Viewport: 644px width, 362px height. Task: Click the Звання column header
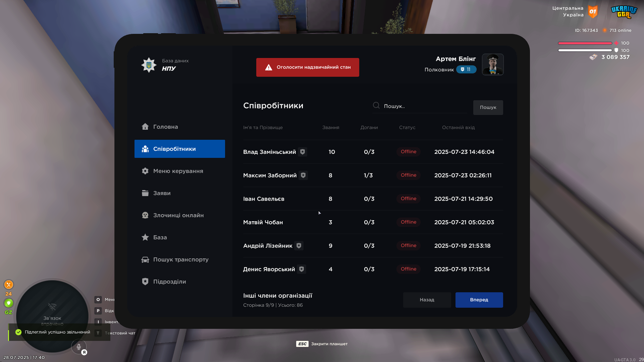point(331,128)
